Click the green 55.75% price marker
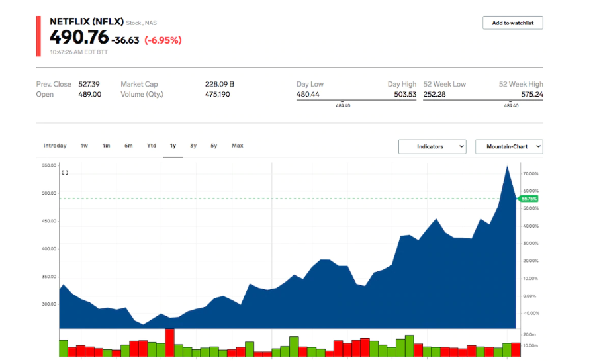 (x=528, y=199)
